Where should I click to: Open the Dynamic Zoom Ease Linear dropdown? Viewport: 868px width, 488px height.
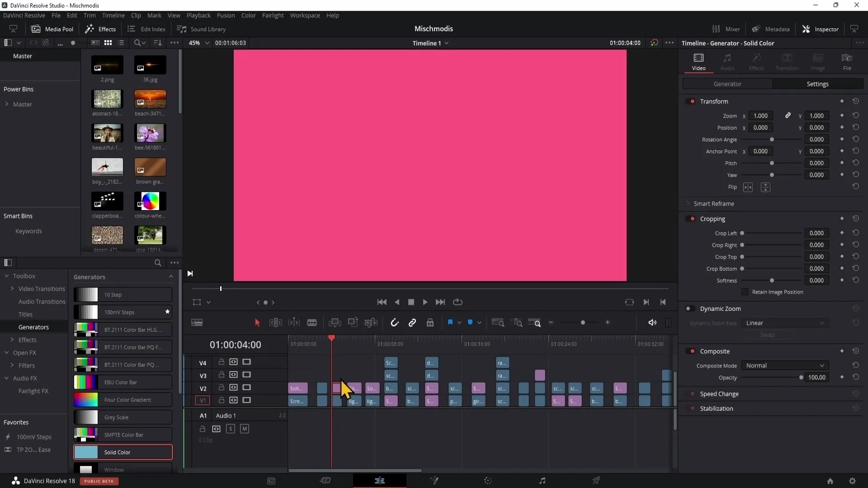[785, 323]
